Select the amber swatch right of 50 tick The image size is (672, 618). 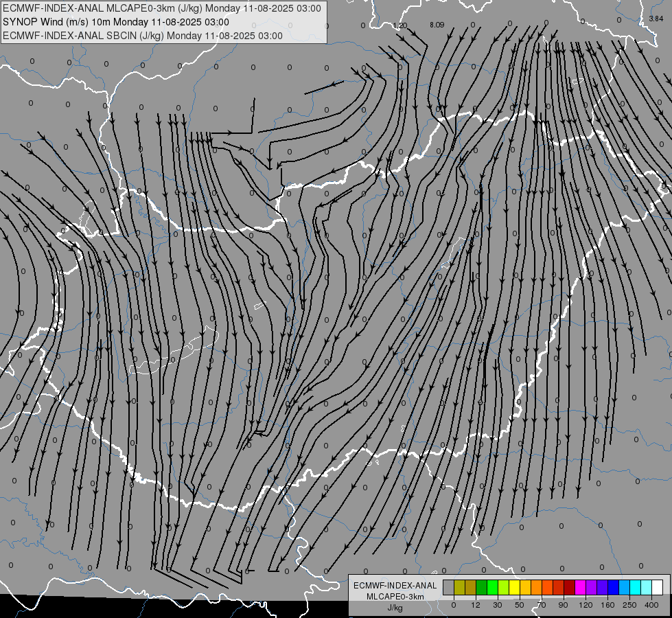[x=525, y=587]
